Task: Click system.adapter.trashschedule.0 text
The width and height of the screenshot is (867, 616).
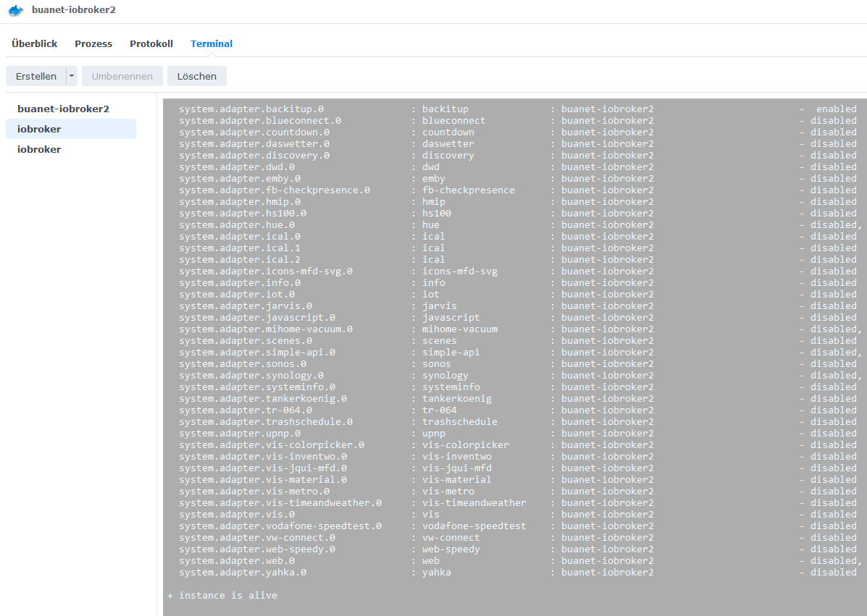Action: tap(266, 422)
